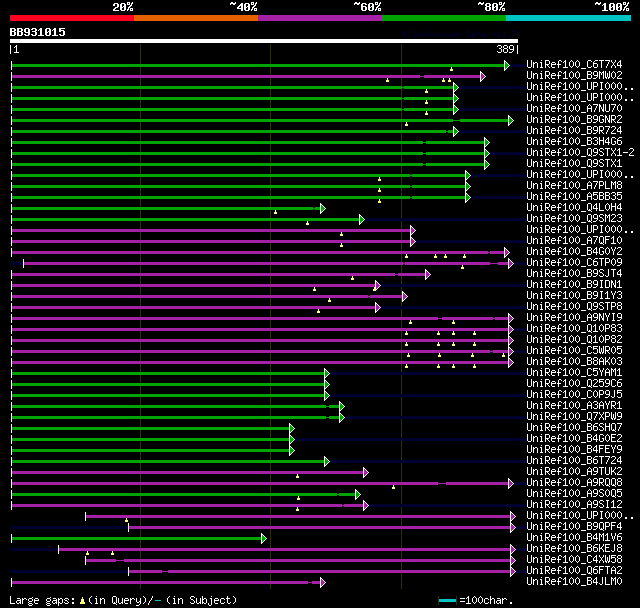Click the green alignment bar of row B4M1V6
640x608 pixels.
138,539
